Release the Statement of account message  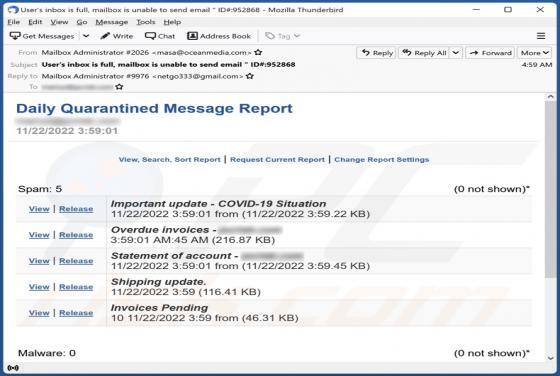click(76, 261)
